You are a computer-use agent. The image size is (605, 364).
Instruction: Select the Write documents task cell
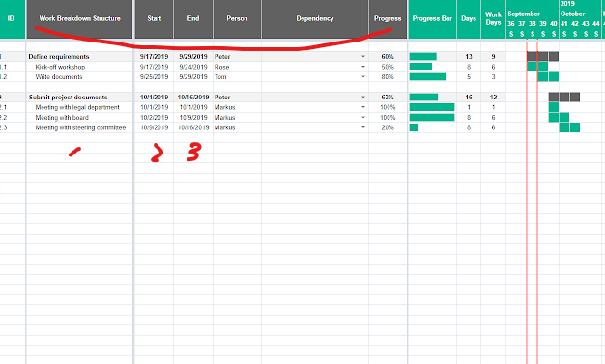click(x=80, y=76)
